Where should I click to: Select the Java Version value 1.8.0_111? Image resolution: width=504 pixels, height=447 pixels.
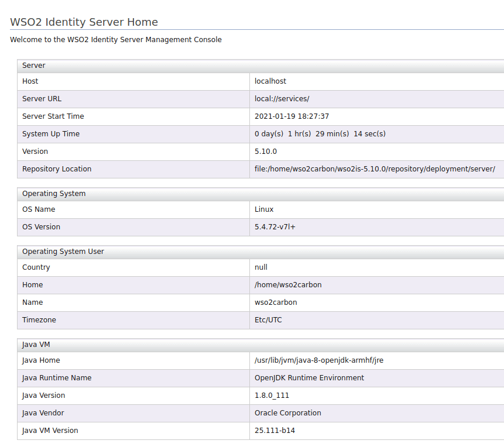[272, 396]
